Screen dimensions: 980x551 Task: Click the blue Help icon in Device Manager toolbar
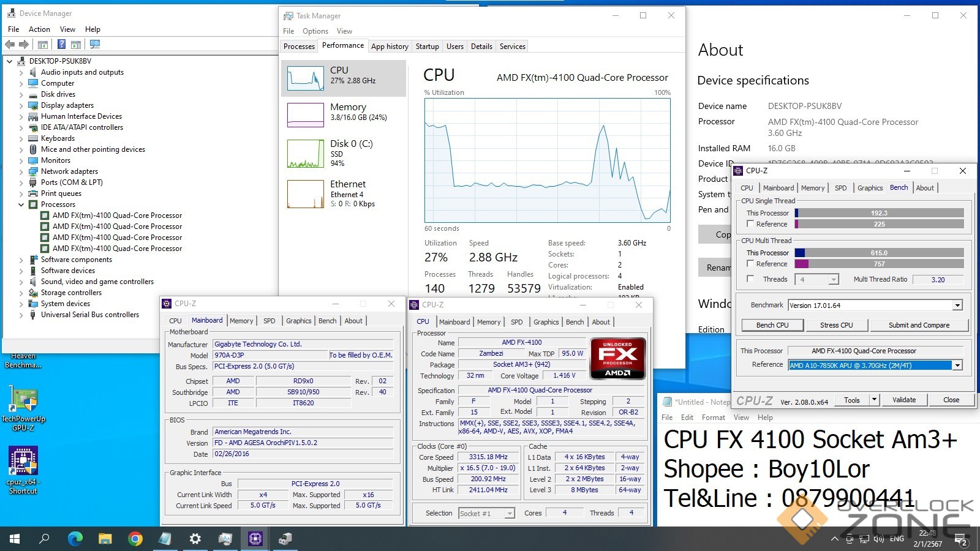pos(61,44)
